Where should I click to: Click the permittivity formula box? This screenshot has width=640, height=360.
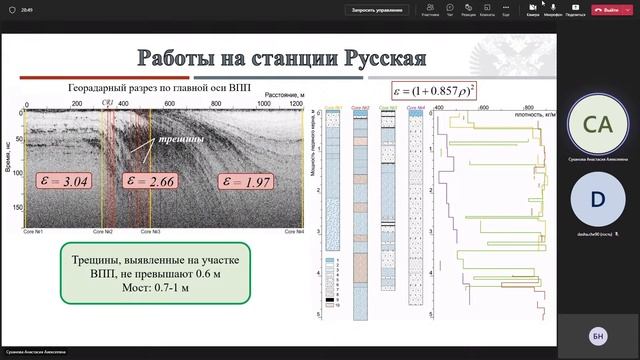(434, 91)
